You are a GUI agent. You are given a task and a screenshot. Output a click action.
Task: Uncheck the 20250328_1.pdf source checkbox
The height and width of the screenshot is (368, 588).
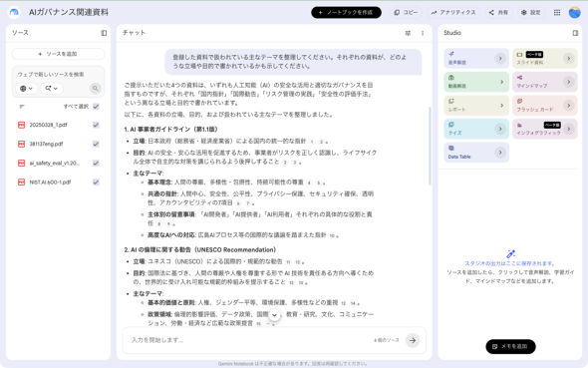point(96,125)
